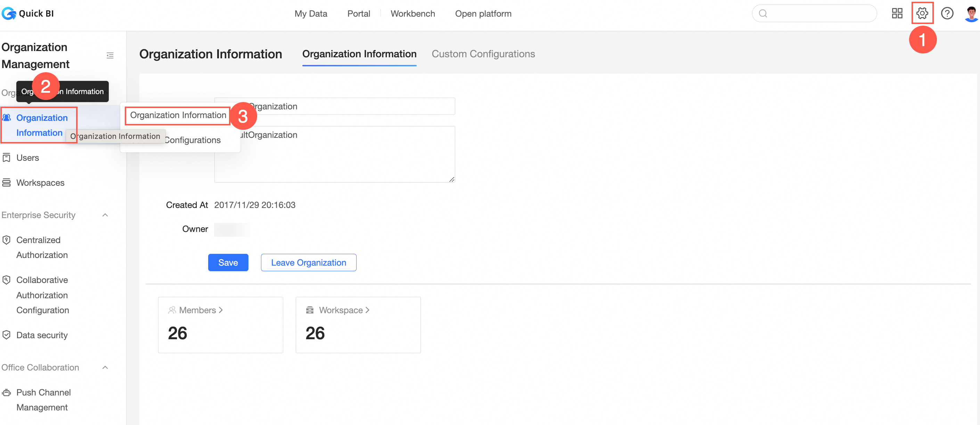Viewport: 980px width, 425px height.
Task: Click the Leave Organization button
Action: click(x=308, y=263)
